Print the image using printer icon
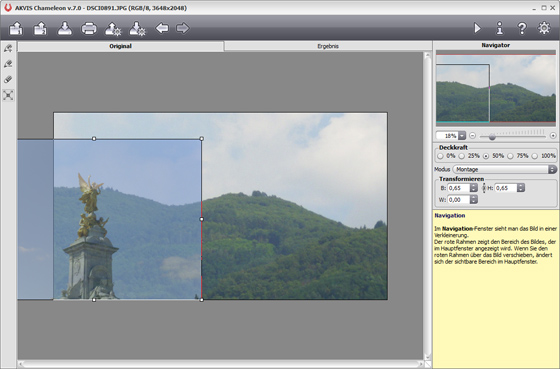560x369 pixels. tap(89, 28)
